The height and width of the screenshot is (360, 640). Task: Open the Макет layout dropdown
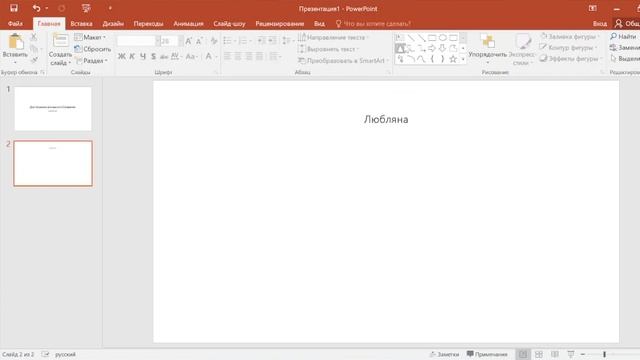click(x=90, y=37)
